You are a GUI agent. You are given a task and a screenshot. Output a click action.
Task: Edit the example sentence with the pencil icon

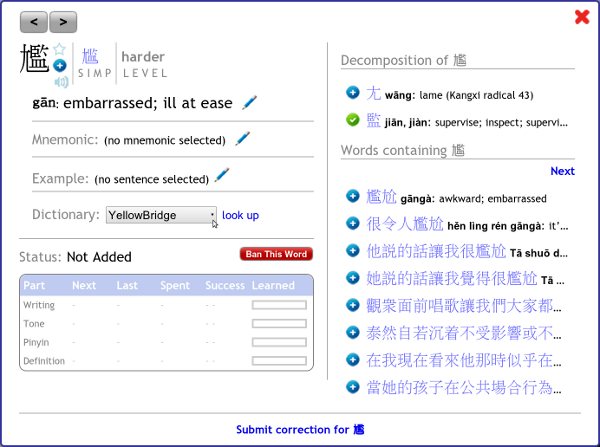click(x=222, y=175)
